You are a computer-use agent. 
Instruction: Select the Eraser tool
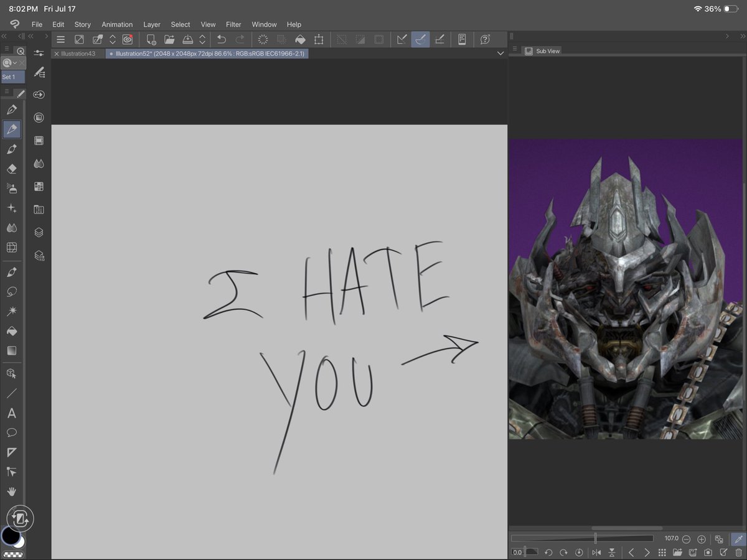[11, 169]
